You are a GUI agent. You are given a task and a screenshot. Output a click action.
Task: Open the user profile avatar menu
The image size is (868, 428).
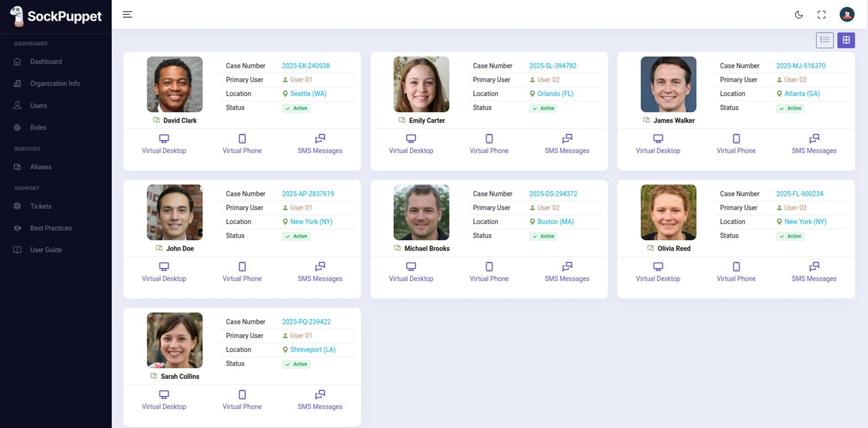pos(846,15)
